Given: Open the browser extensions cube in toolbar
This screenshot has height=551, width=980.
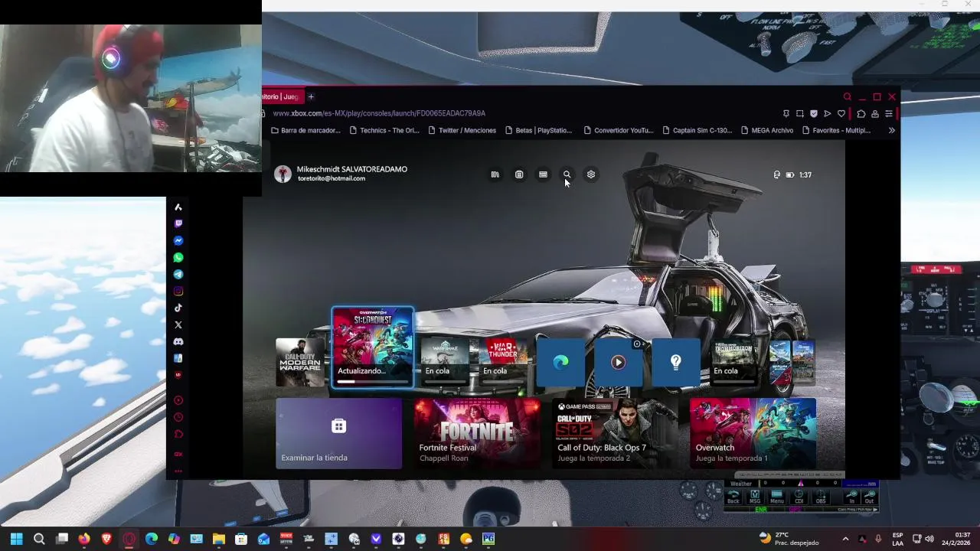Looking at the screenshot, I should click(x=861, y=113).
